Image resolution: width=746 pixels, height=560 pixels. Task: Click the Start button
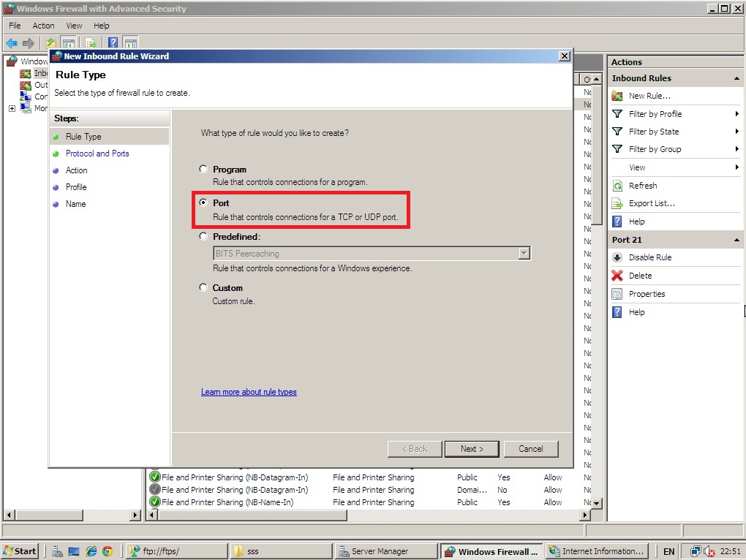[20, 551]
